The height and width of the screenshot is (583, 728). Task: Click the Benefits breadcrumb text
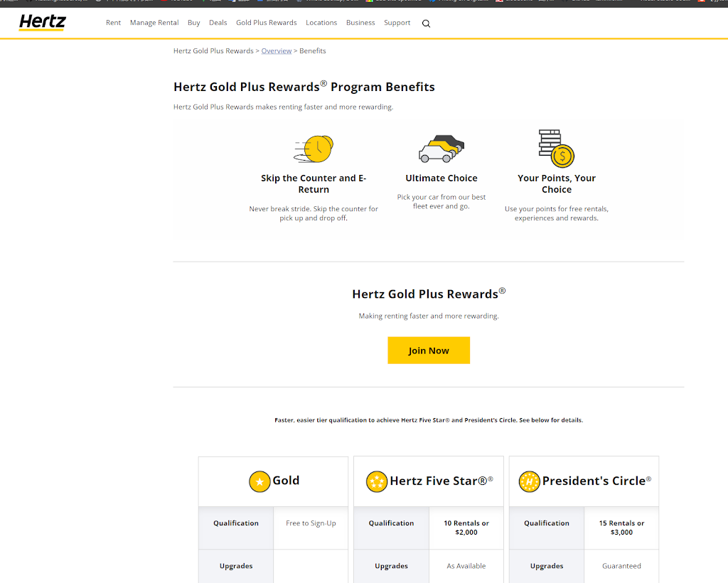313,51
